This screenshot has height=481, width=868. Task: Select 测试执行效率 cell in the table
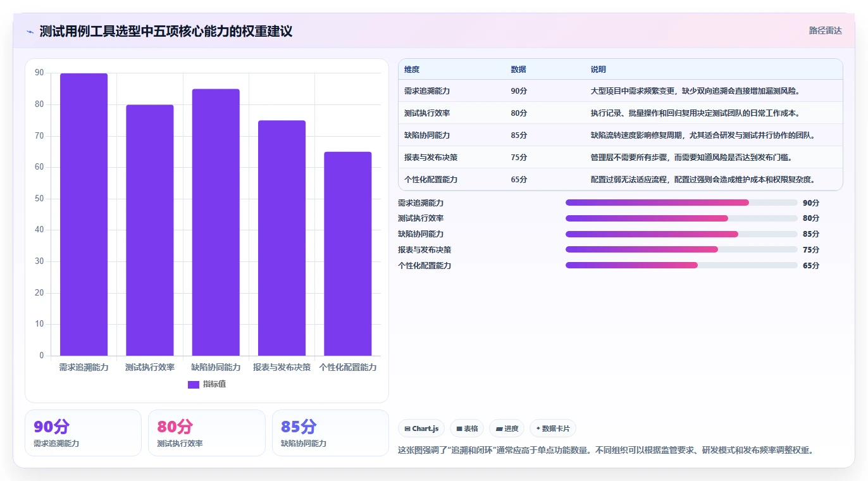pyautogui.click(x=427, y=113)
